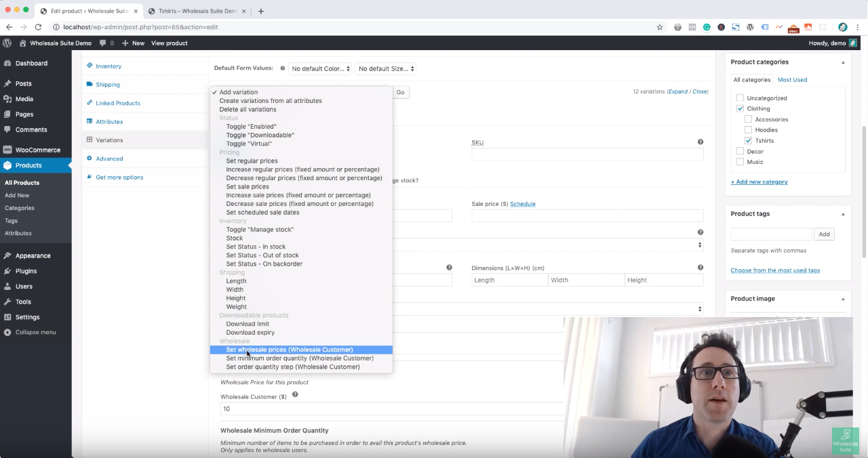
Task: Open the No default Size dropdown
Action: [x=385, y=68]
